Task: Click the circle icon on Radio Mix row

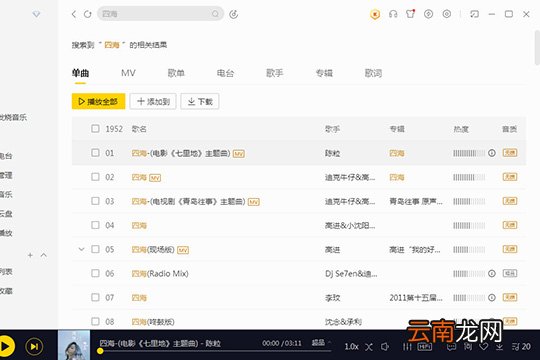Action: [492, 273]
